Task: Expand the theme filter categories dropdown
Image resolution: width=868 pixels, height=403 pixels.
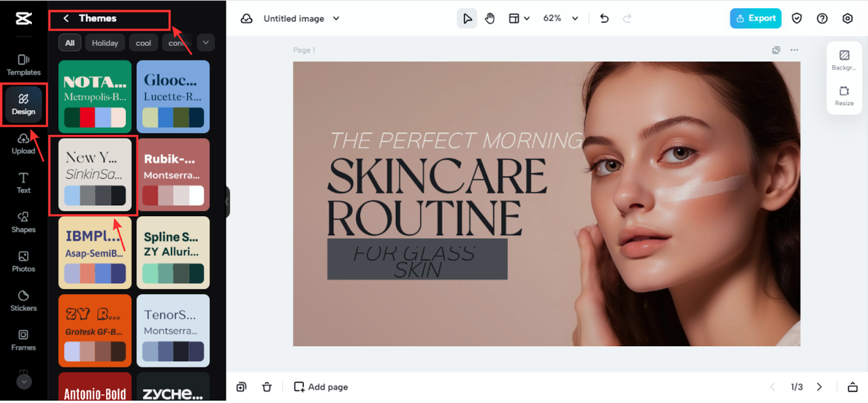Action: pos(205,43)
